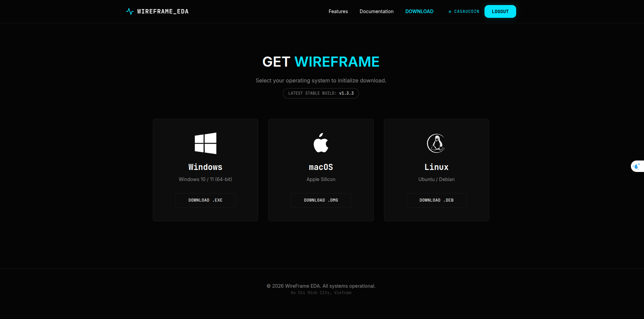The image size is (644, 319).
Task: Click the Linux penguin icon
Action: tap(436, 143)
